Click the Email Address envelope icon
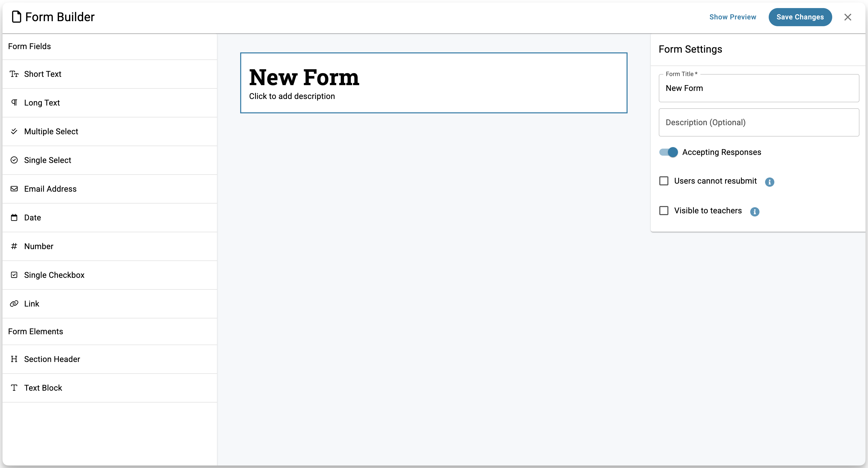 pos(14,189)
